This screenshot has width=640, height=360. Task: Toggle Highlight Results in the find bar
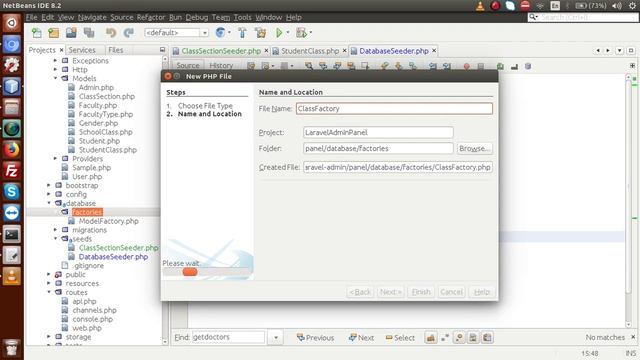pos(473,338)
